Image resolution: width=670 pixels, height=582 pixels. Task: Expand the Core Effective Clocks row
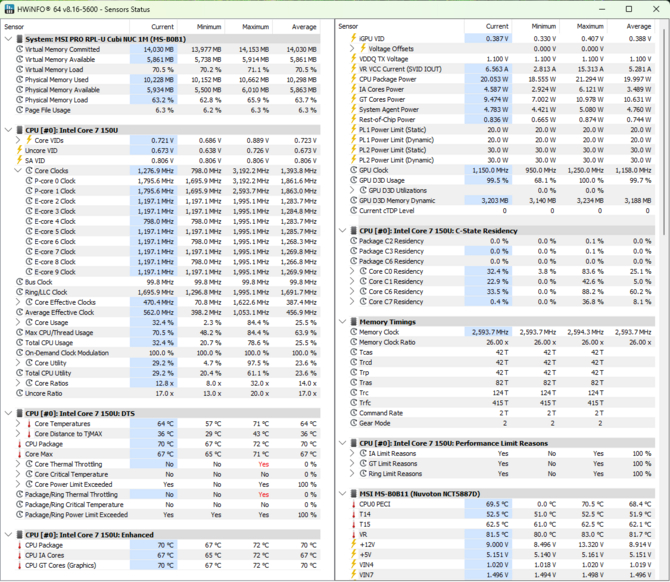(18, 302)
